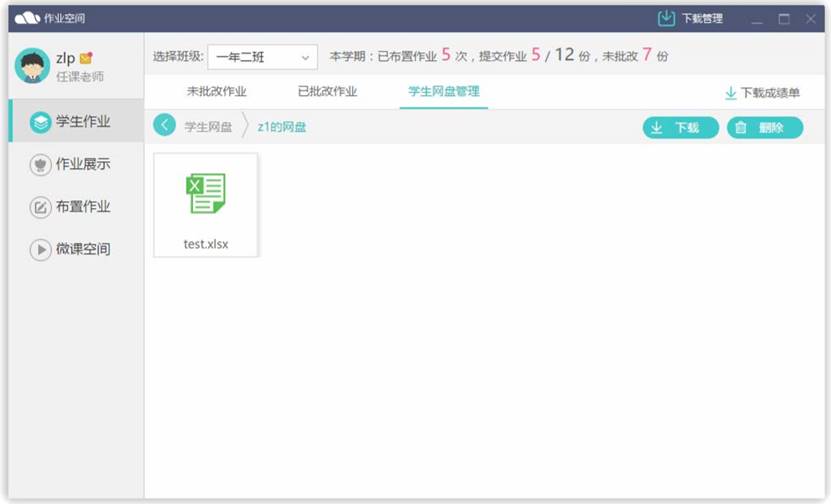Select the 学生网盘管理 tab
This screenshot has width=831, height=504.
click(444, 91)
